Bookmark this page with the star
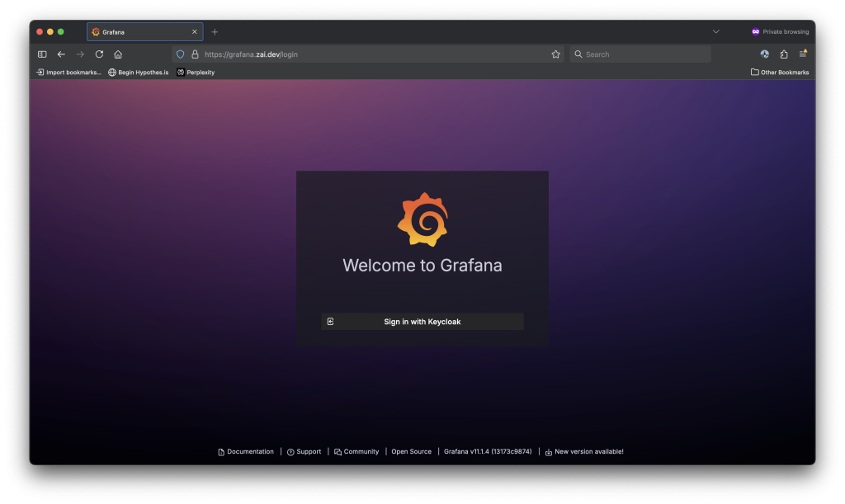The image size is (845, 504). [555, 54]
